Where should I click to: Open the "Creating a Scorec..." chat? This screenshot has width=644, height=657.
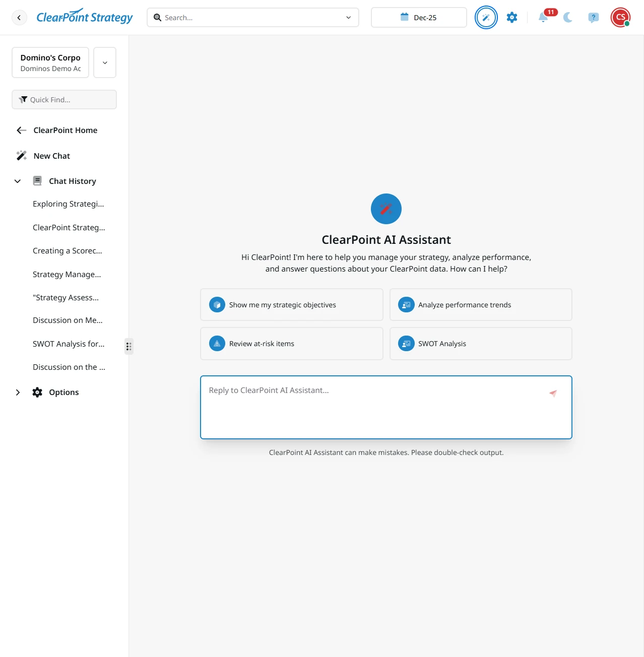[68, 251]
